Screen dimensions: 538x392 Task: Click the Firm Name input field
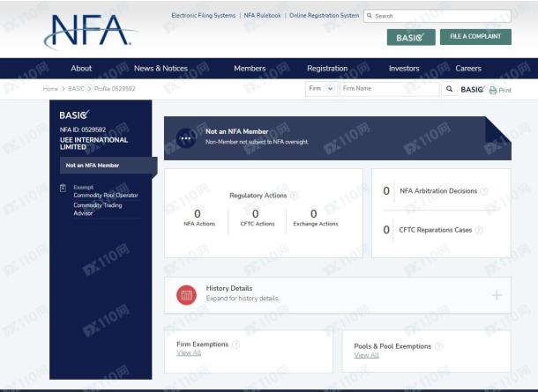[x=390, y=89]
